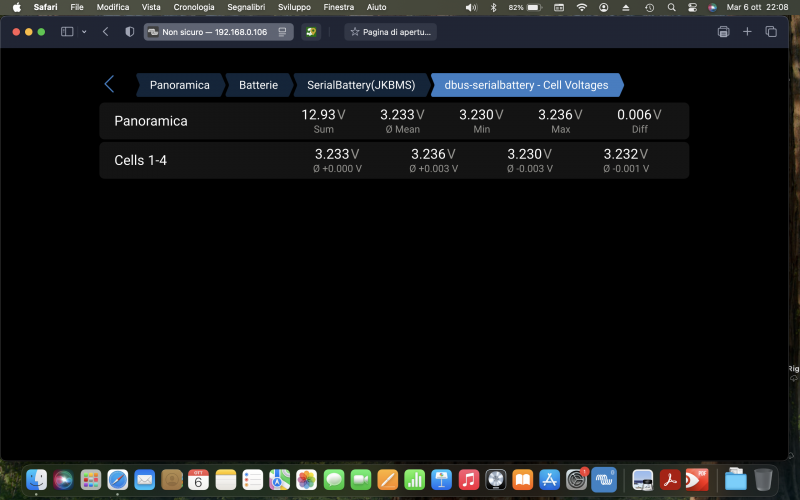Image resolution: width=800 pixels, height=500 pixels.
Task: Open App Store from the Dock
Action: (549, 480)
